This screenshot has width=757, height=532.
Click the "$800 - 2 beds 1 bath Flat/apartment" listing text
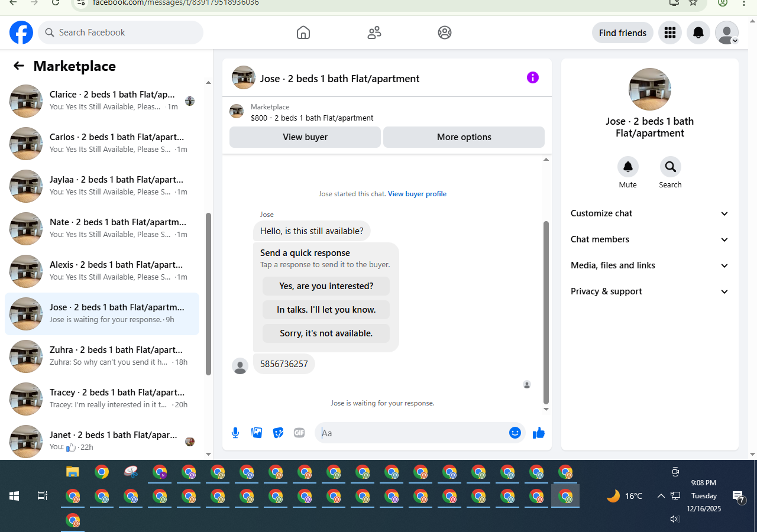(312, 118)
